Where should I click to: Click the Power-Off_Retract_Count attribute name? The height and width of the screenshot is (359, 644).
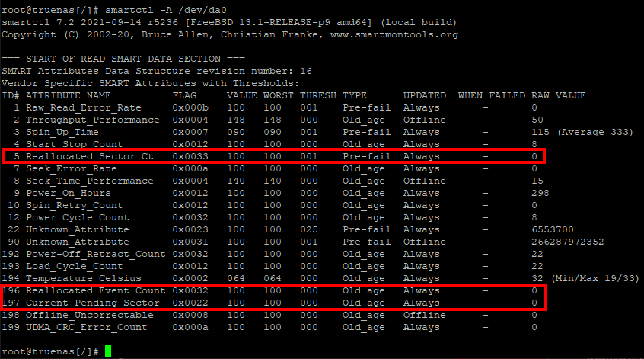[x=96, y=254]
